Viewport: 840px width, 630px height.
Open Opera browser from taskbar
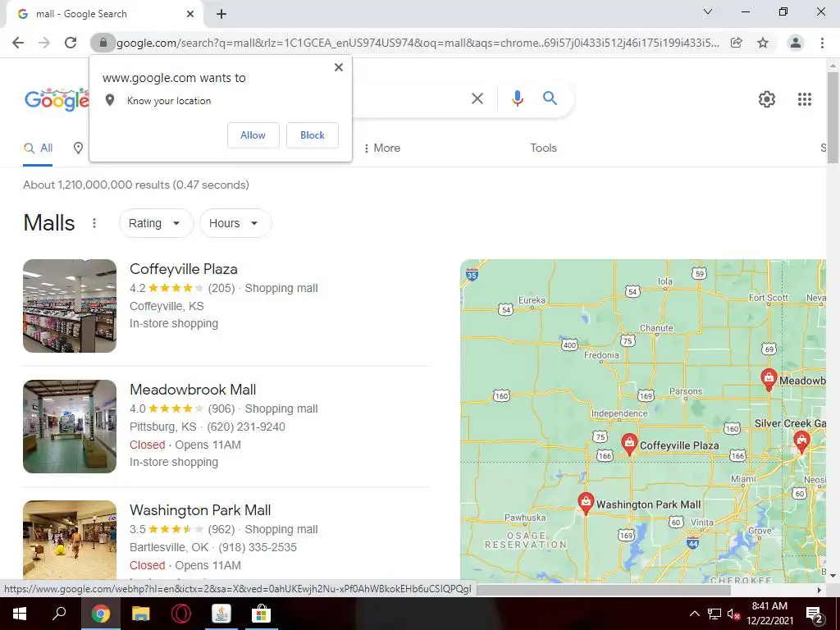point(181,614)
